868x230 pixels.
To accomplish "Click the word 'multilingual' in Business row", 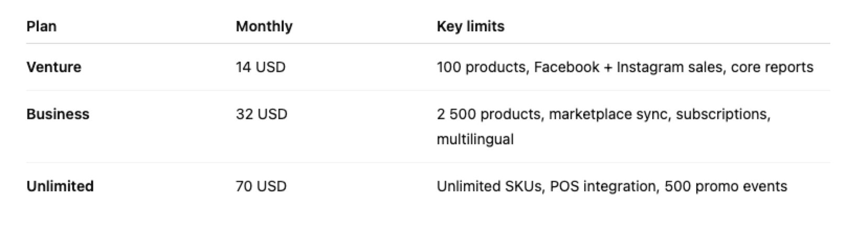I will tap(475, 139).
